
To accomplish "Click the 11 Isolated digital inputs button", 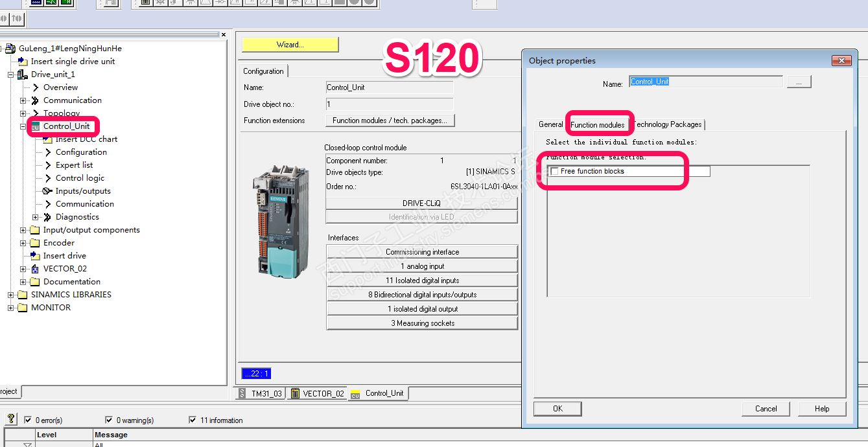I will [x=422, y=281].
